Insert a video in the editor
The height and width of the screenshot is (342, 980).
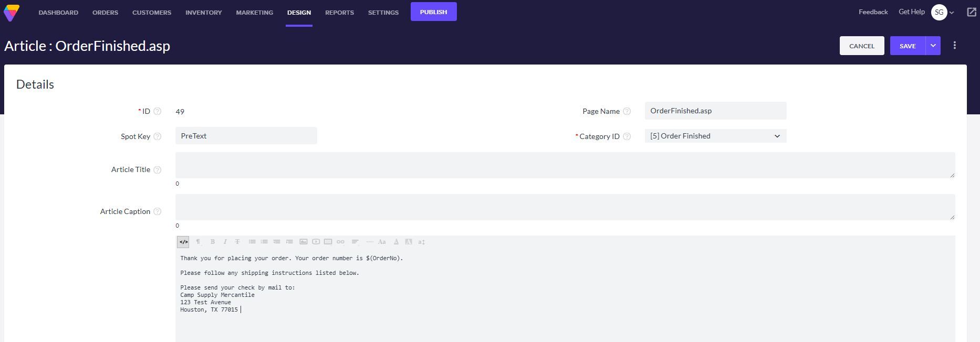pyautogui.click(x=316, y=242)
